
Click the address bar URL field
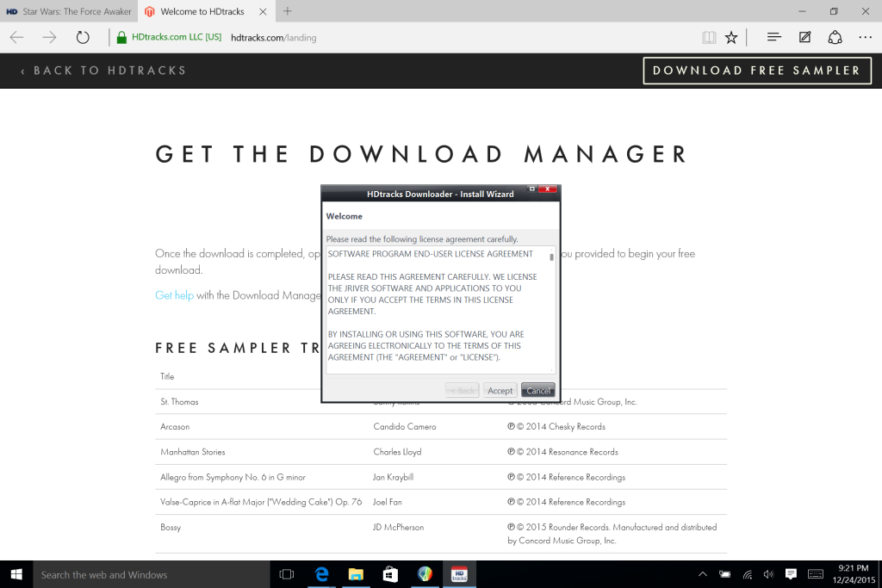pyautogui.click(x=273, y=38)
